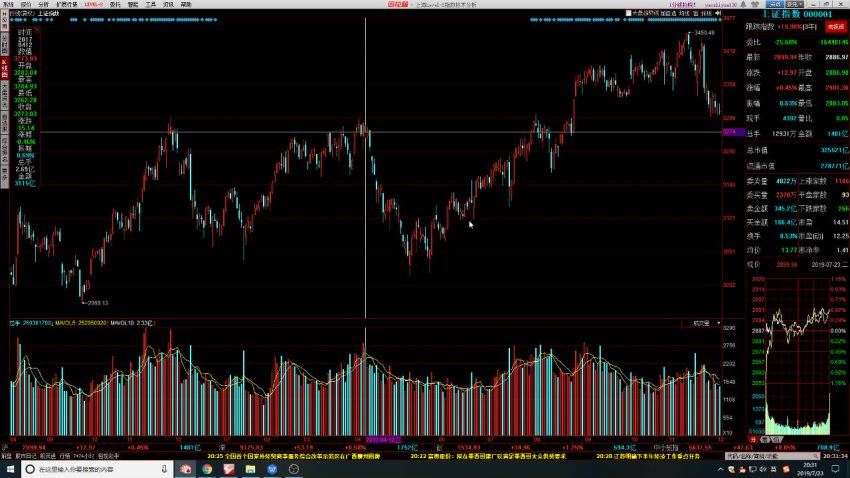
Task: Select the red 分 tab under the mini chart
Action: [753, 439]
